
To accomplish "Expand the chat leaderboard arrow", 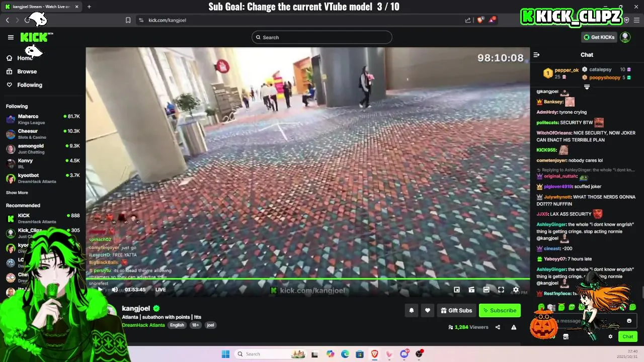I will coord(587,87).
